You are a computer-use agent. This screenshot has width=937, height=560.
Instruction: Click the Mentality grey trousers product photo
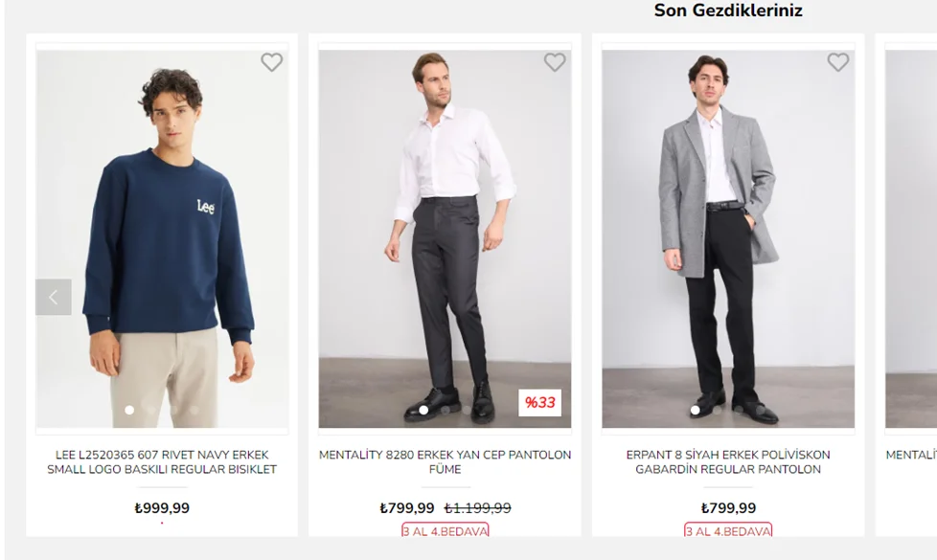pyautogui.click(x=445, y=239)
